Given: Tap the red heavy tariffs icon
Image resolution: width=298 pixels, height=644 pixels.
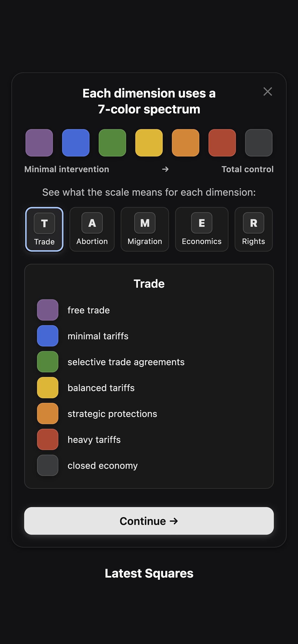Looking at the screenshot, I should click(x=48, y=439).
